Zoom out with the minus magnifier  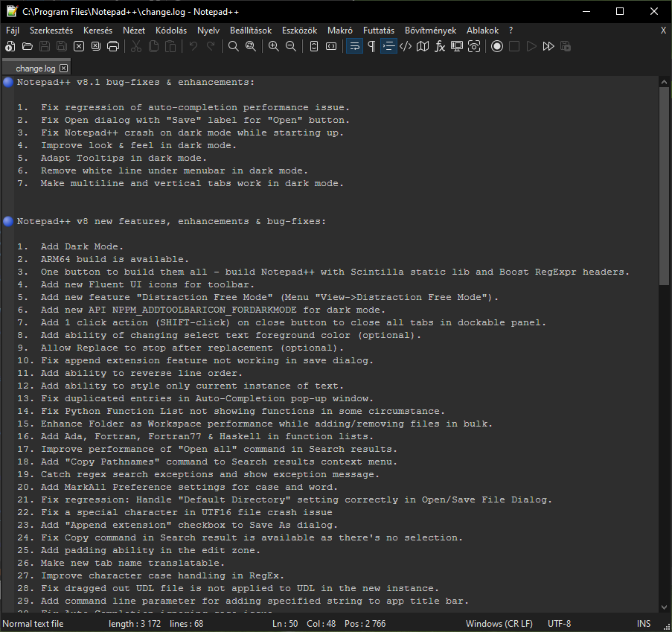point(290,46)
